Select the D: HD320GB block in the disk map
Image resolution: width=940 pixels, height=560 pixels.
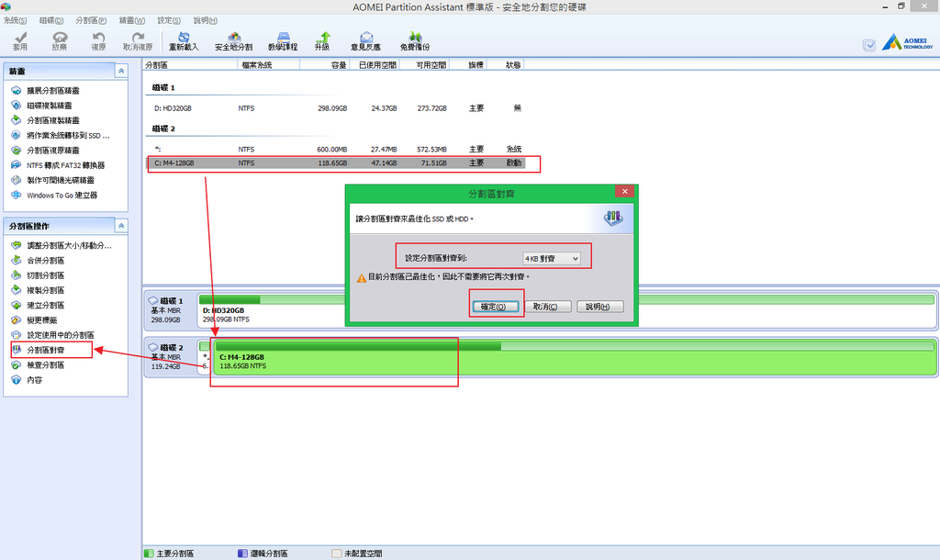[x=567, y=310]
